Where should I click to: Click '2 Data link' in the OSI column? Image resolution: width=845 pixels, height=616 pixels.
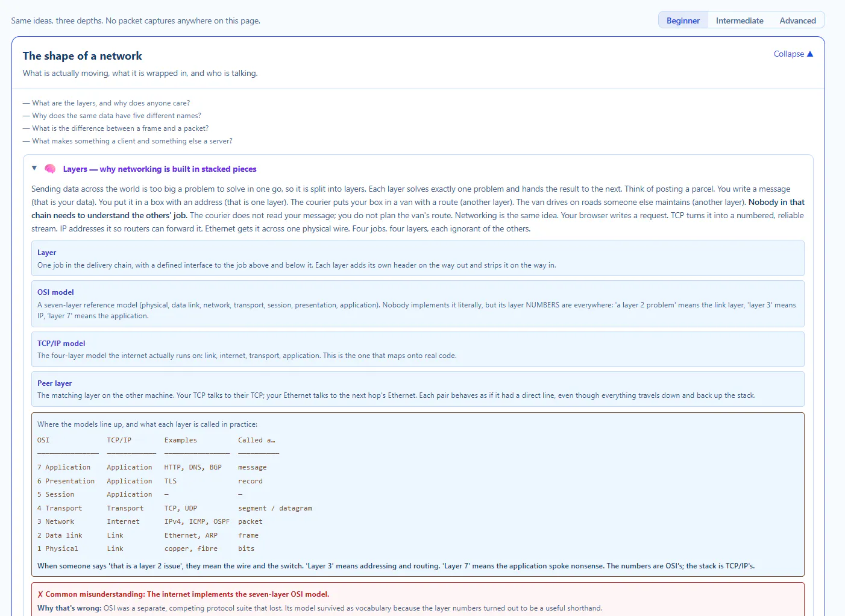coord(60,535)
